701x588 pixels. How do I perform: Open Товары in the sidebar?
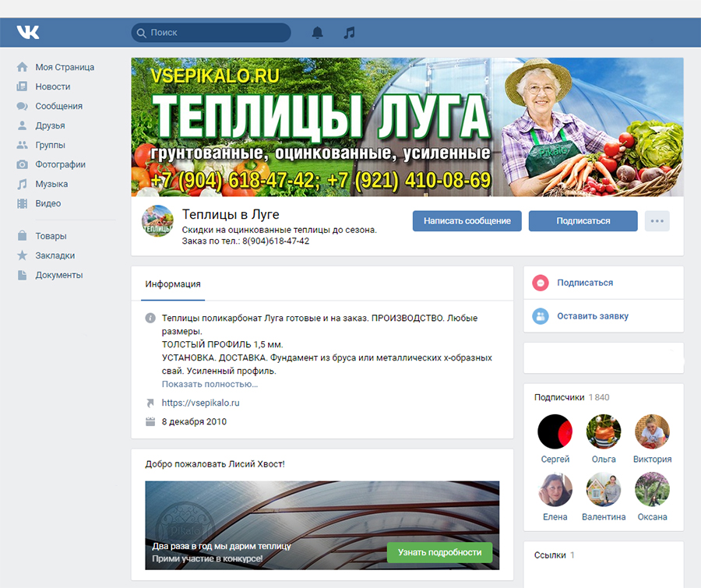click(51, 236)
